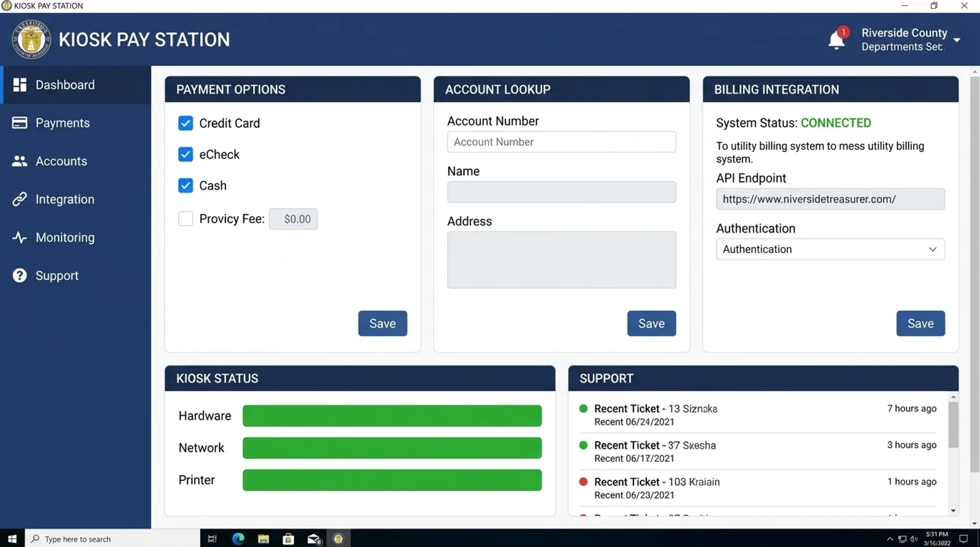Click the Address text area
The width and height of the screenshot is (980, 547).
[561, 260]
